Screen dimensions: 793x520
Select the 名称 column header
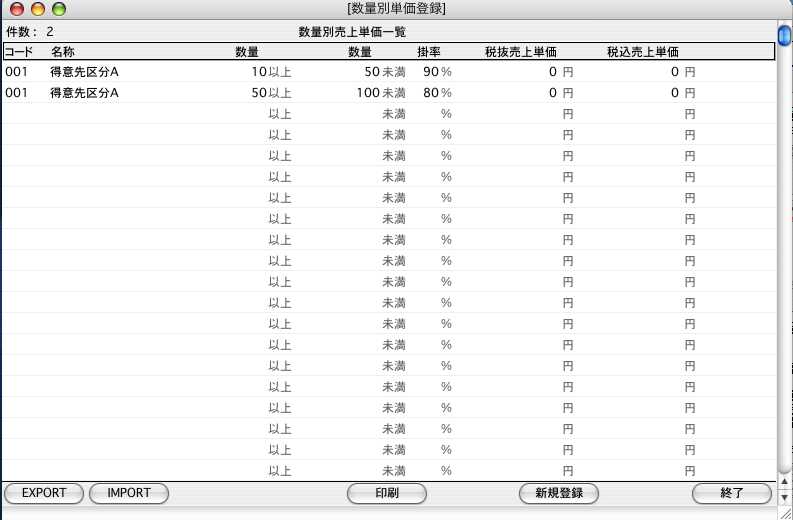(63, 52)
